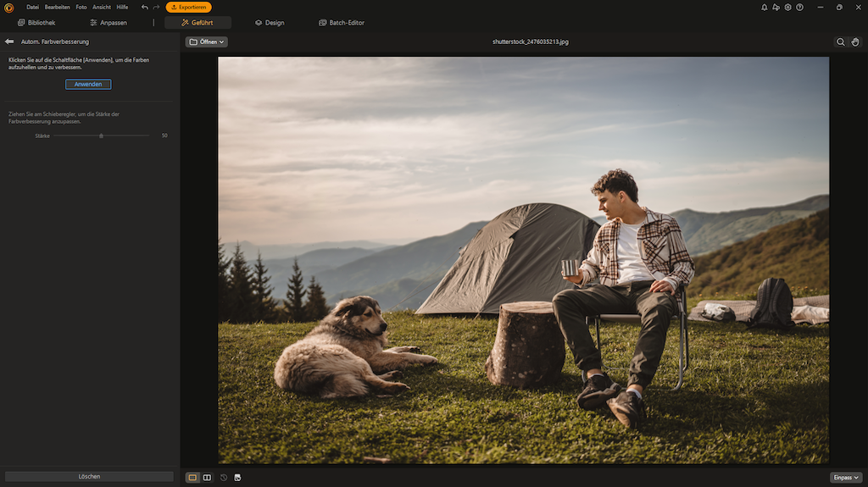The width and height of the screenshot is (868, 487).
Task: Select the hand pan tool
Action: [x=855, y=42]
